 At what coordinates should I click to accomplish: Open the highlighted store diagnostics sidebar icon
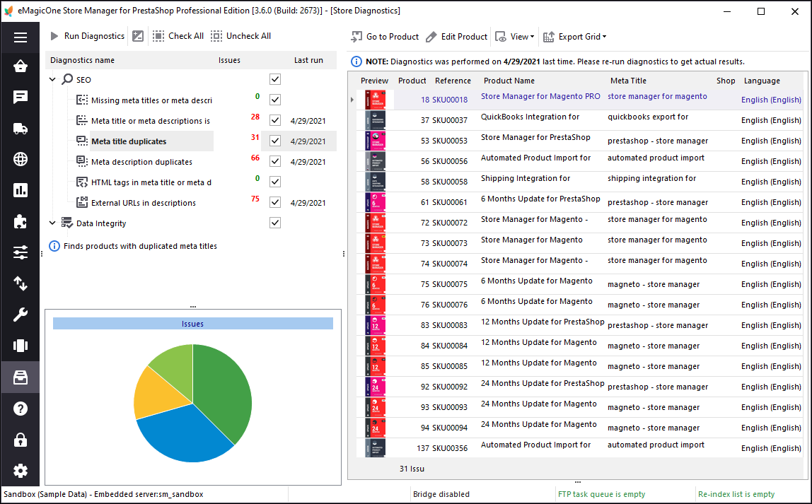(x=21, y=377)
